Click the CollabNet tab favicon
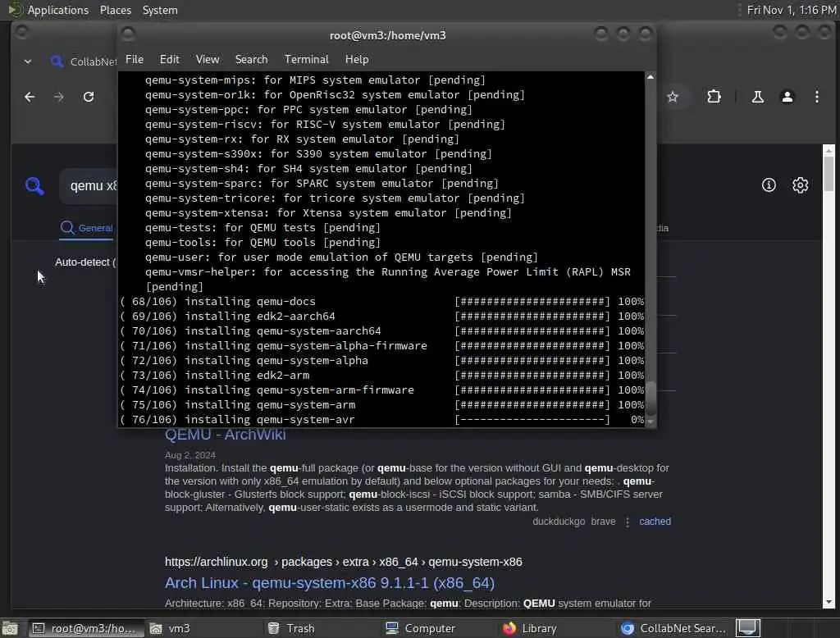This screenshot has width=840, height=638. 57,61
